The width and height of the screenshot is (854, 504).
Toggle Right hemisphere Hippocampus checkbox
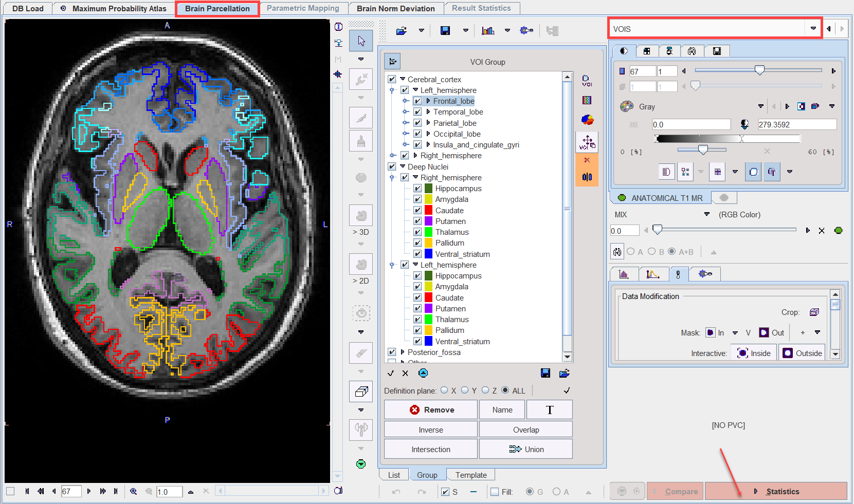[x=417, y=189]
